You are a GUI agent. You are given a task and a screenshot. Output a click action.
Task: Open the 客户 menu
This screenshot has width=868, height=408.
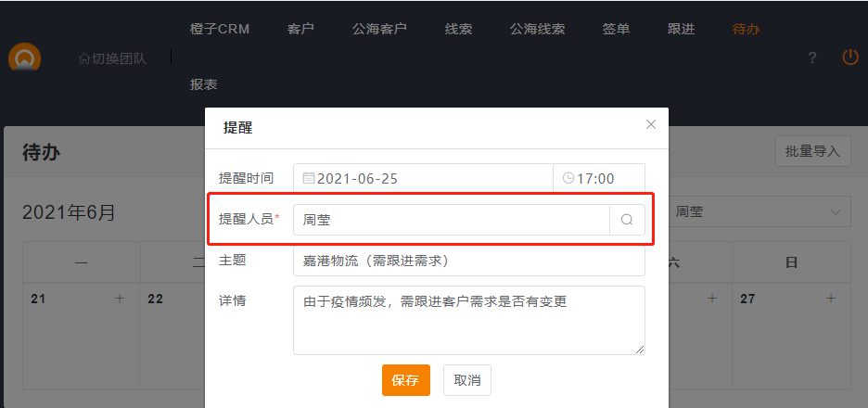tap(300, 29)
